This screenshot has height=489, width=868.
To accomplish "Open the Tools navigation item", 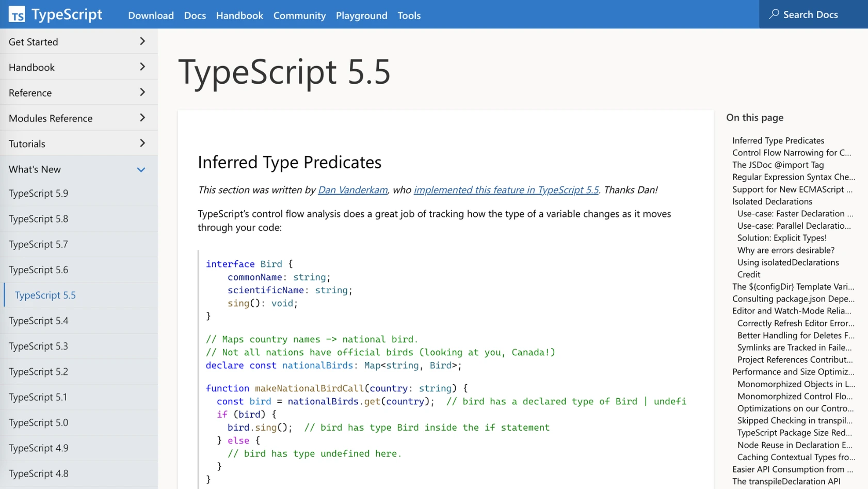I will [409, 15].
